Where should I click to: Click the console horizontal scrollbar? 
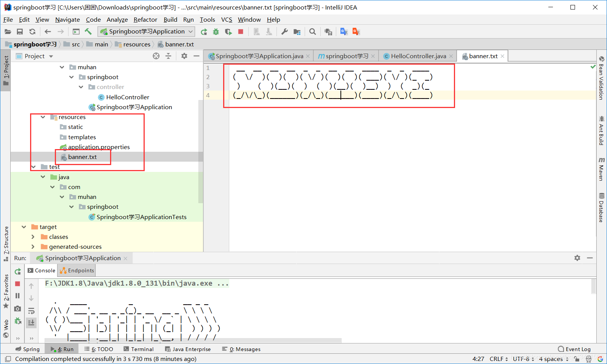[193, 340]
